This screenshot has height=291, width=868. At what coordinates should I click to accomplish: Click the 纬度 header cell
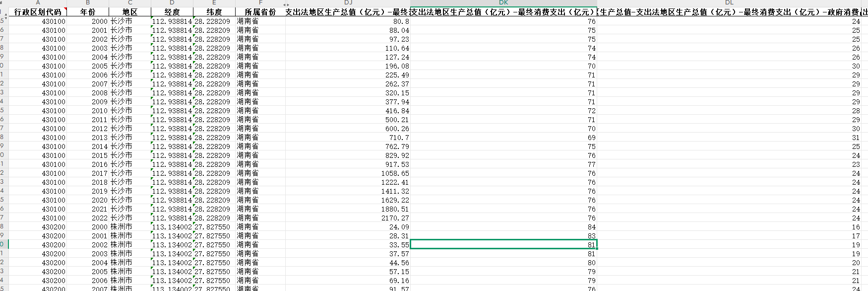214,12
